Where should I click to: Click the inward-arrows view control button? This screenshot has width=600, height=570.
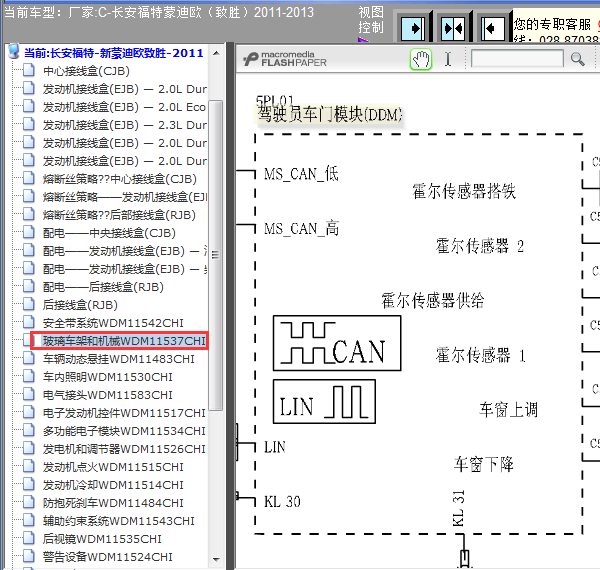[452, 25]
